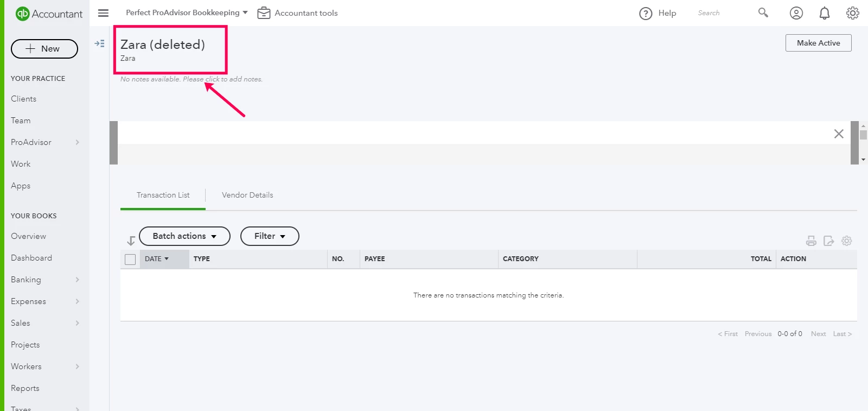Click the Help link in the top bar
868x411 pixels.
coord(667,13)
